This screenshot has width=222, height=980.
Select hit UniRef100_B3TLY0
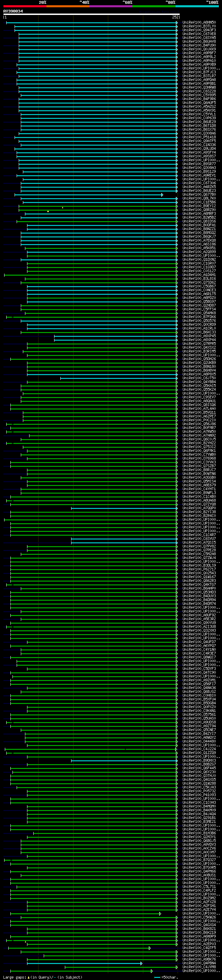199,26
